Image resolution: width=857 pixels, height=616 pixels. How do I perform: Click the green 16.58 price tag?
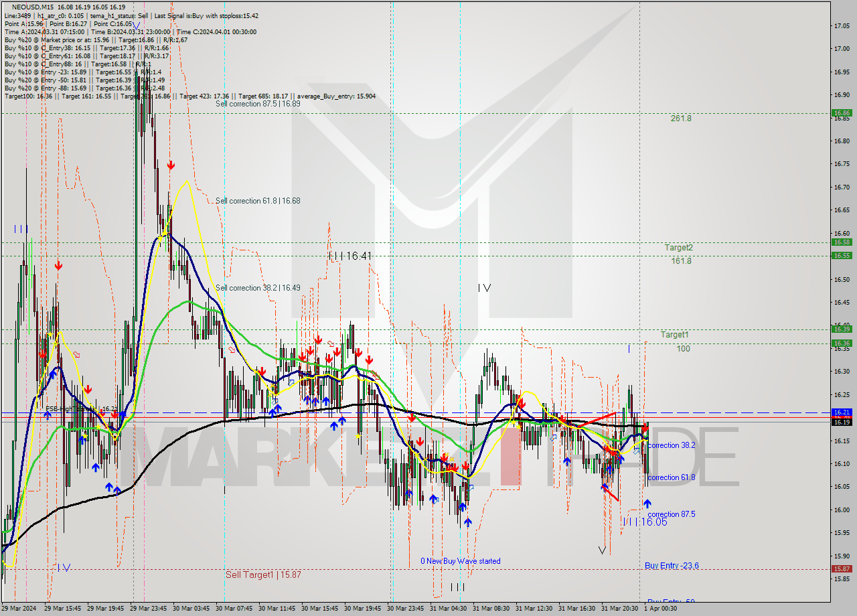coord(842,242)
